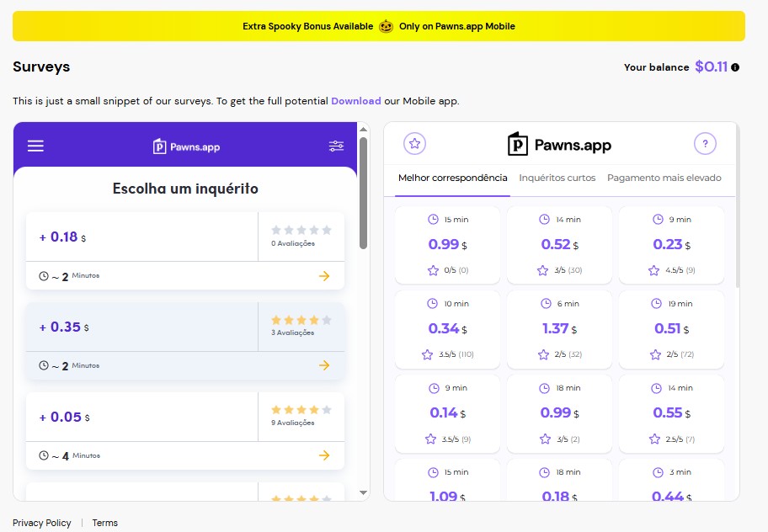This screenshot has height=532, width=768.
Task: Open the 0.23 $ nine minute survey
Action: [671, 244]
